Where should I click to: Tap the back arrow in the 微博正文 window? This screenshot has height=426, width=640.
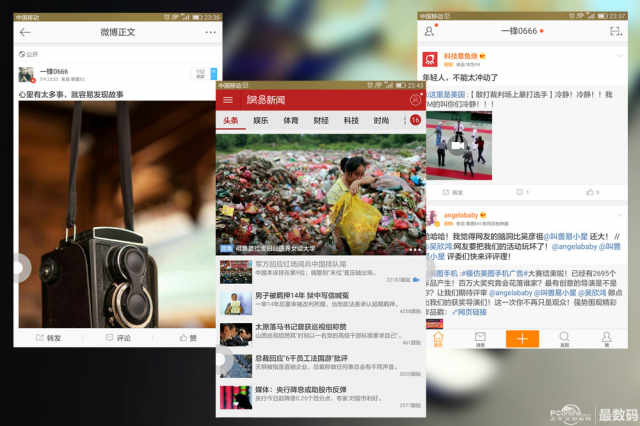pos(25,32)
